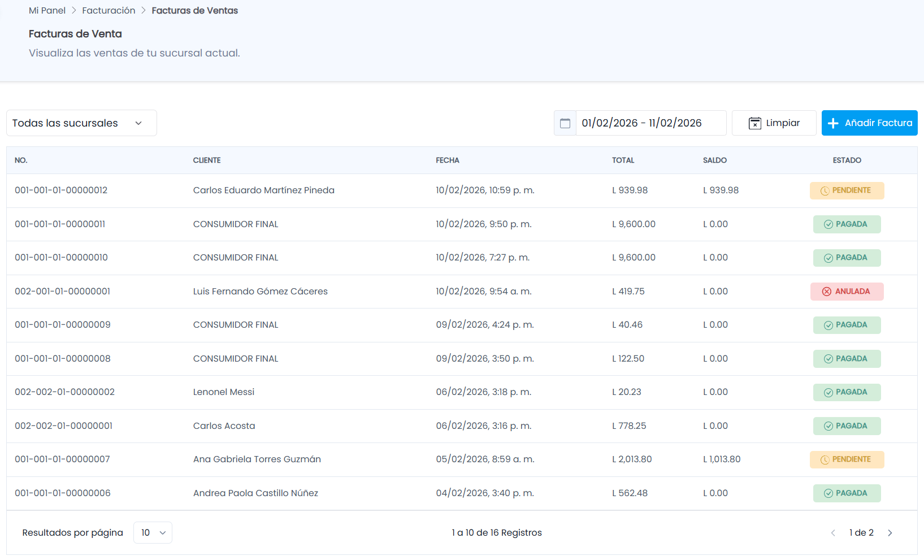Sort by CLIENTE column header

click(207, 160)
